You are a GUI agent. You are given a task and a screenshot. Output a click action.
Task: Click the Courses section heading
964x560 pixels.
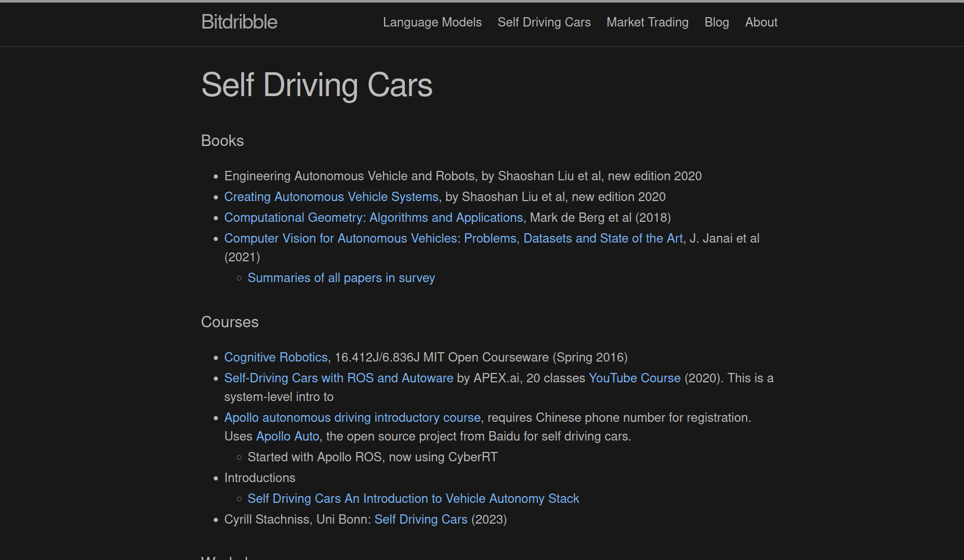click(x=229, y=322)
